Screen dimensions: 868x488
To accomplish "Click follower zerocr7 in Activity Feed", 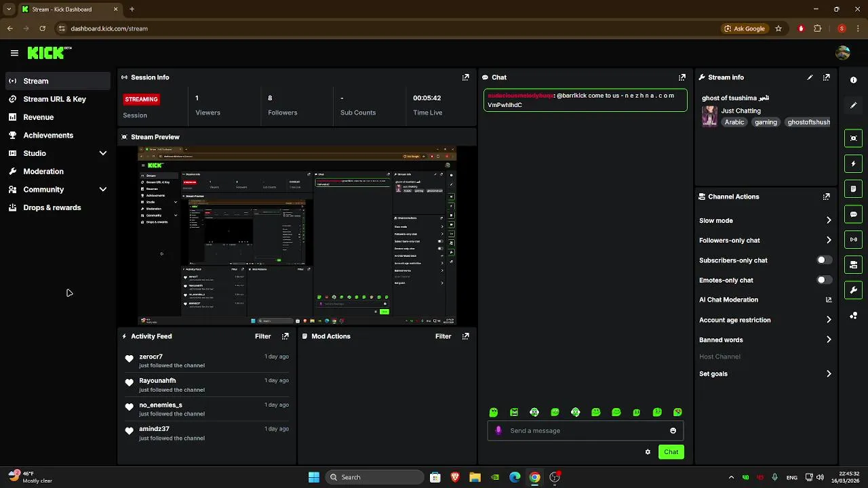I will click(151, 357).
